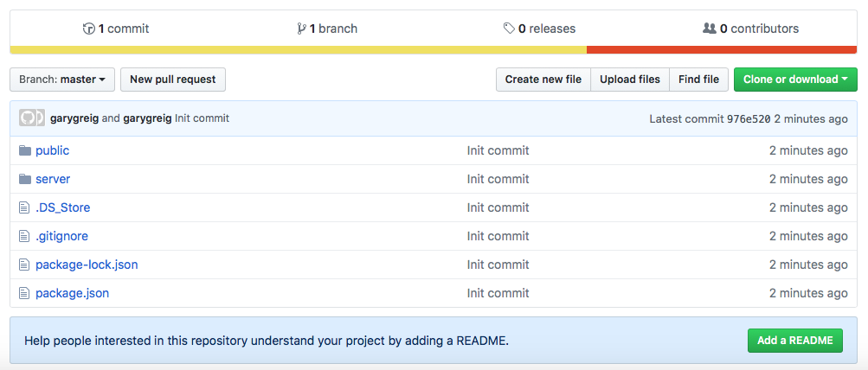Click the contributors people icon
The height and width of the screenshot is (370, 868).
(710, 29)
